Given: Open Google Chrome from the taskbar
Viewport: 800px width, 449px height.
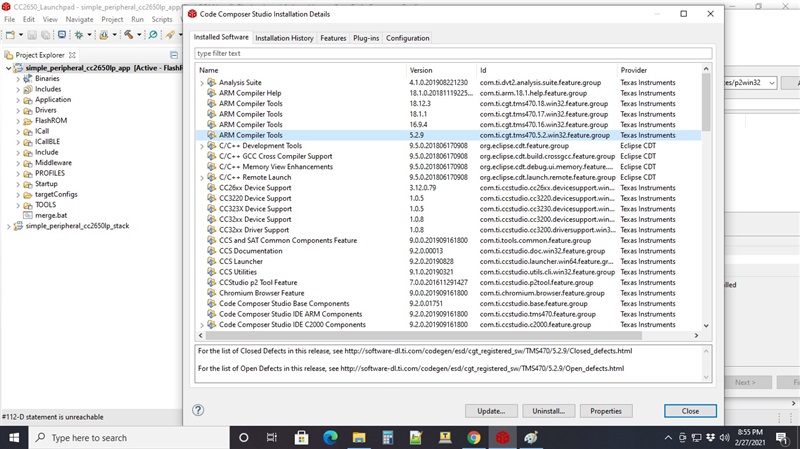Looking at the screenshot, I should click(473, 437).
